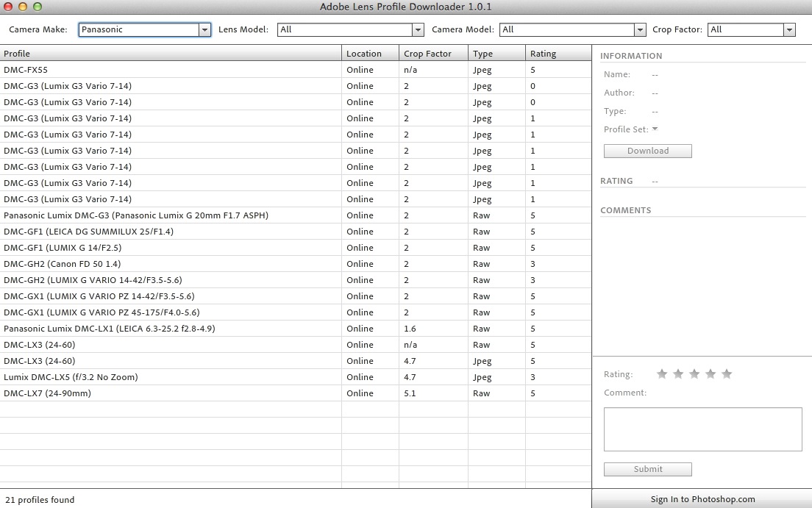
Task: Select the DMC-GH2 (Canon FD 50 1.4) profile
Action: [x=171, y=264]
